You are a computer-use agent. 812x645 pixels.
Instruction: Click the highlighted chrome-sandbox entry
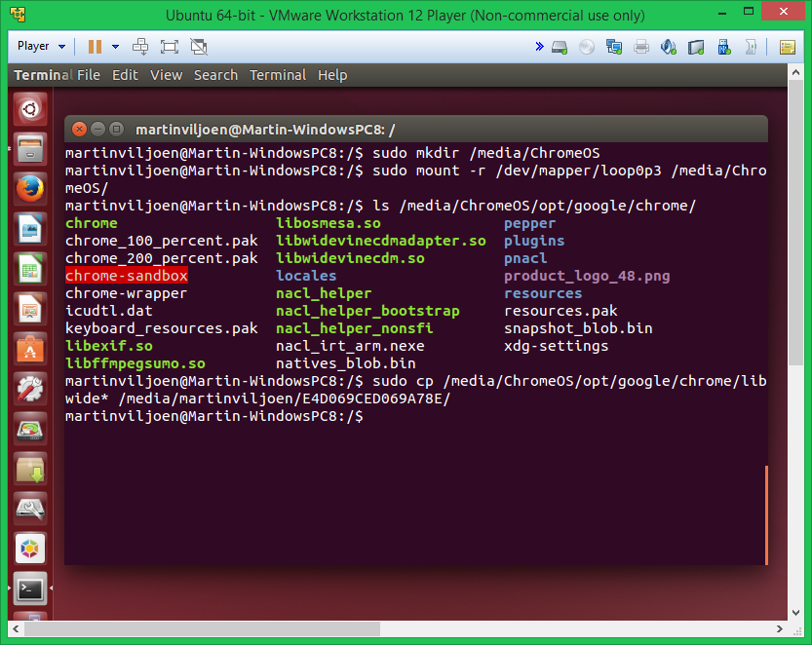pos(127,276)
